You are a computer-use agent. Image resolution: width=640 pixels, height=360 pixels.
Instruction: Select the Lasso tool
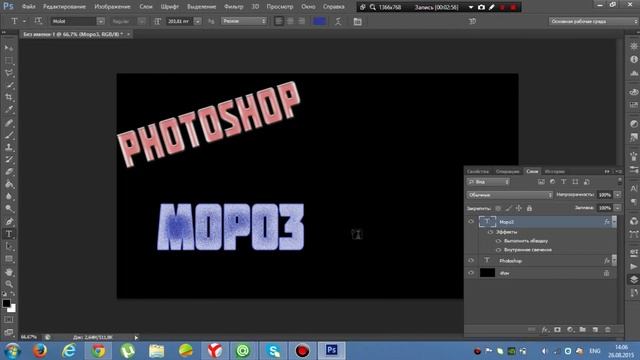9,73
